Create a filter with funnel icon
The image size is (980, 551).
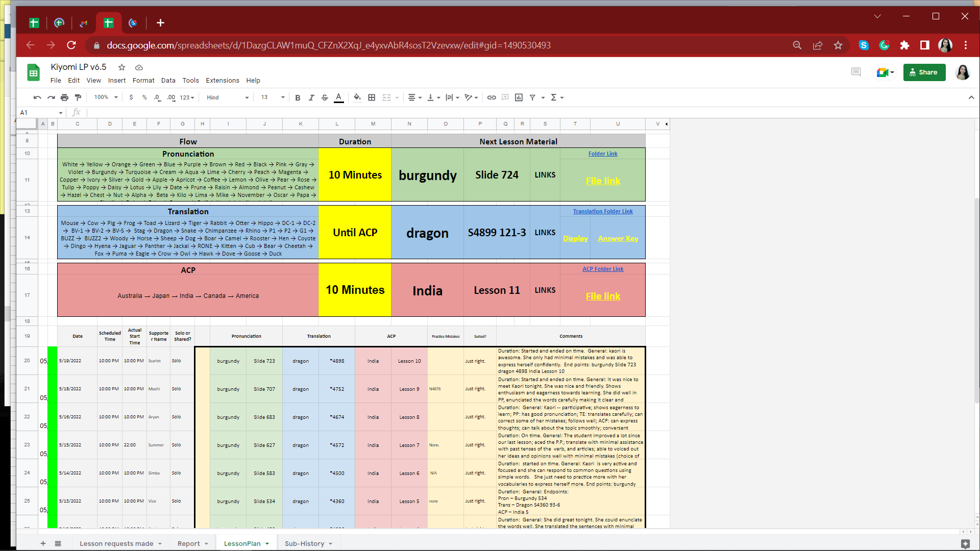click(x=532, y=97)
